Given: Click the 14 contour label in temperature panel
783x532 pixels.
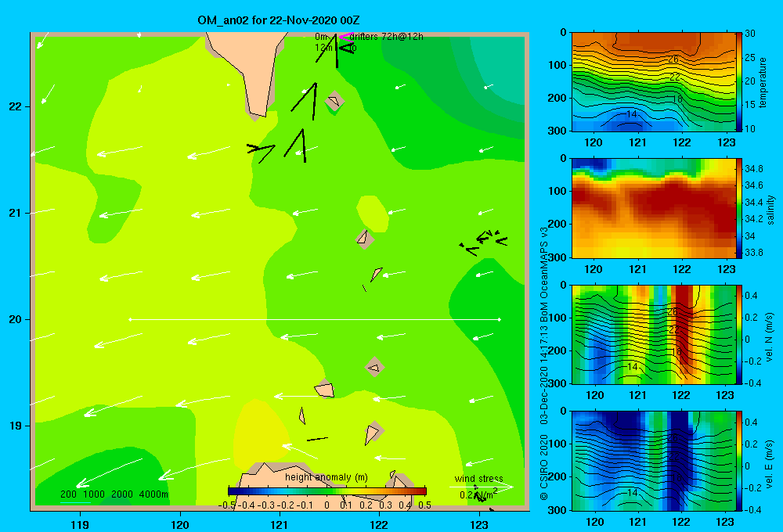Looking at the screenshot, I should coord(632,114).
